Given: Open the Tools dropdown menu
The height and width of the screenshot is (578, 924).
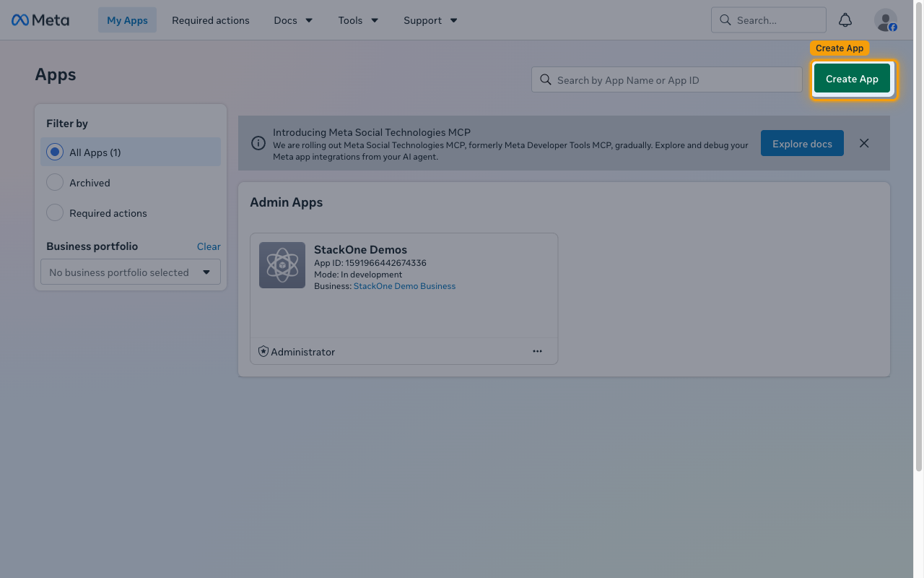Looking at the screenshot, I should (358, 20).
